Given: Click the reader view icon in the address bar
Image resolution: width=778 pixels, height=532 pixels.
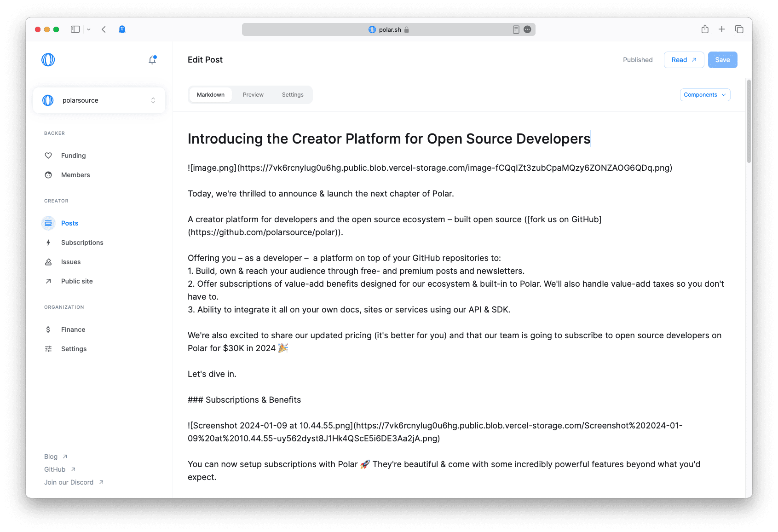Looking at the screenshot, I should pyautogui.click(x=516, y=29).
